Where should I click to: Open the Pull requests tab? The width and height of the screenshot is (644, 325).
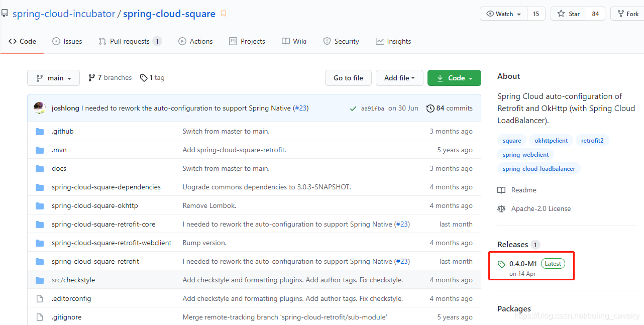pyautogui.click(x=130, y=41)
